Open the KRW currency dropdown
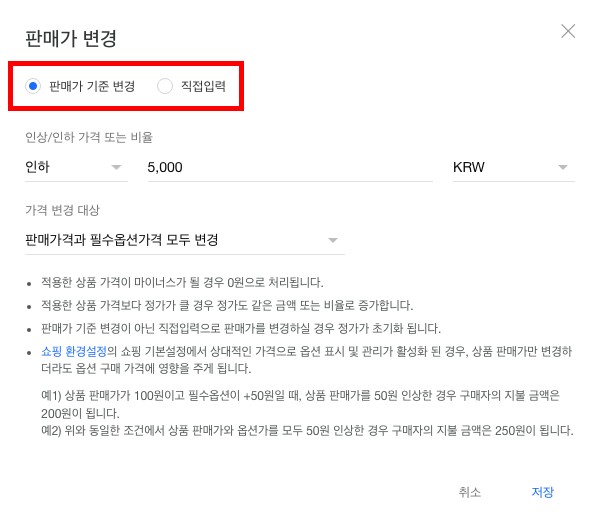Image resolution: width=600 pixels, height=520 pixels. pyautogui.click(x=510, y=167)
